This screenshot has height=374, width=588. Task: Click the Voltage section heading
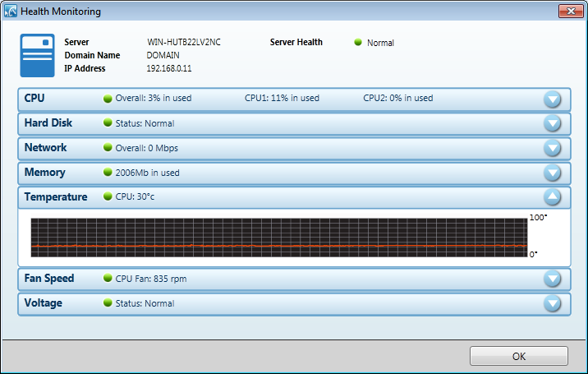(x=44, y=303)
